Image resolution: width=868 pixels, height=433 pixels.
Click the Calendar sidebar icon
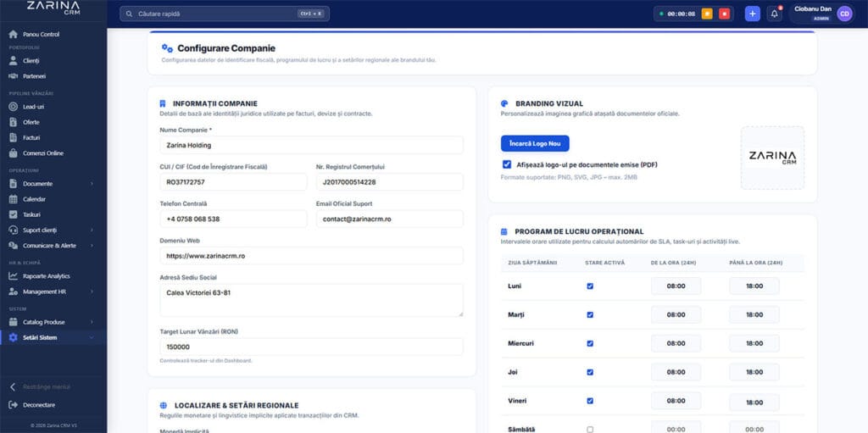click(14, 199)
